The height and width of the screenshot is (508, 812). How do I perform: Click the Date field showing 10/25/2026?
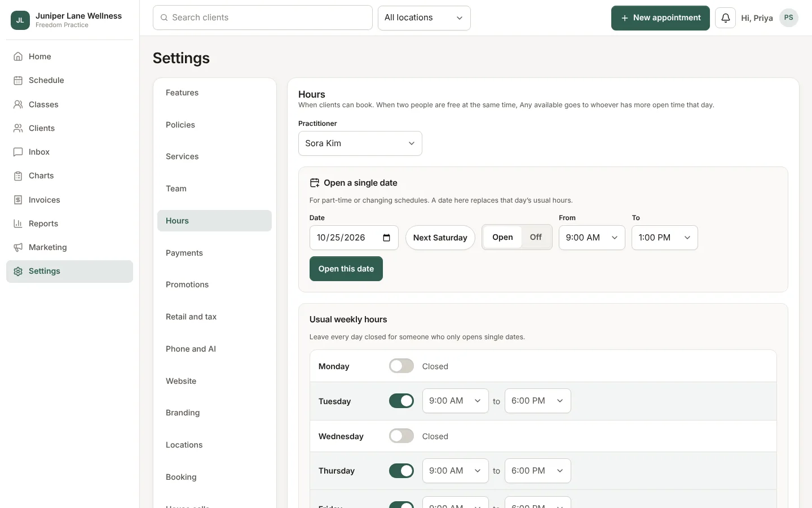click(354, 238)
